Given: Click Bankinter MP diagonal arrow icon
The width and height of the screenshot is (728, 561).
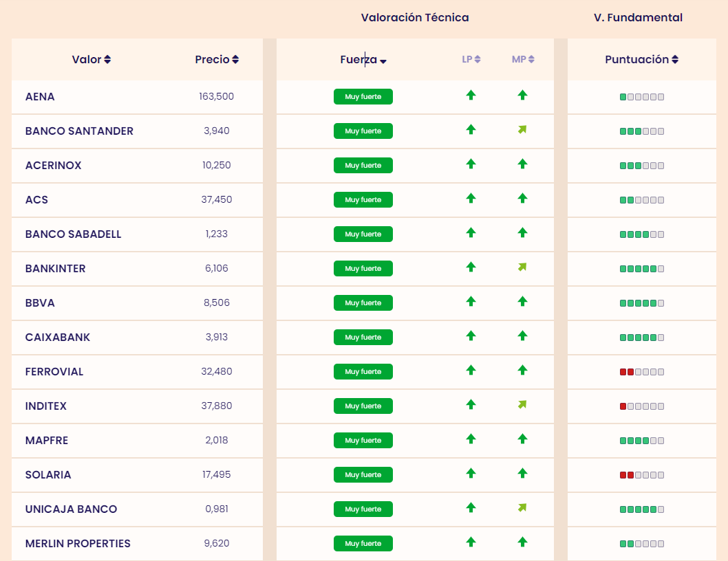Looking at the screenshot, I should pos(522,267).
